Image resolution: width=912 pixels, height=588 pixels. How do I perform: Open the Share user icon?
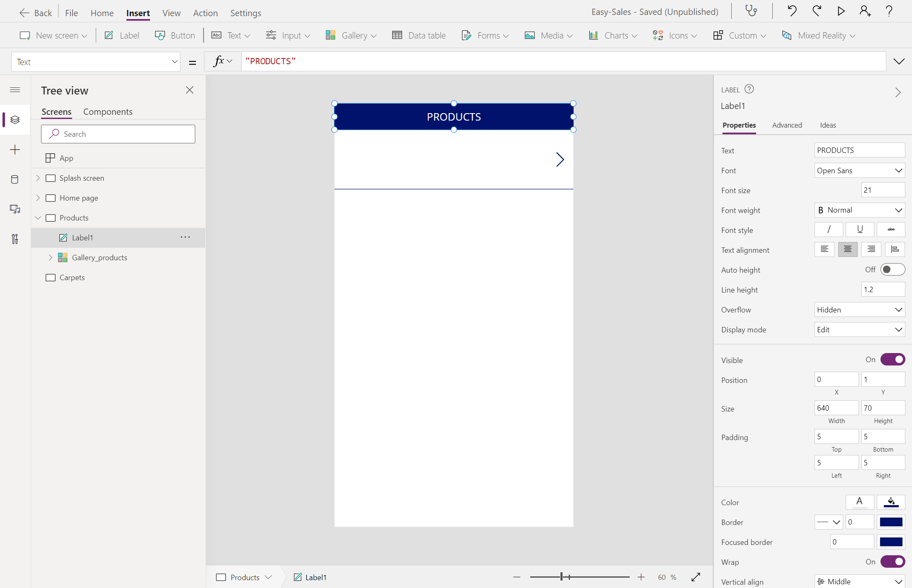tap(865, 11)
